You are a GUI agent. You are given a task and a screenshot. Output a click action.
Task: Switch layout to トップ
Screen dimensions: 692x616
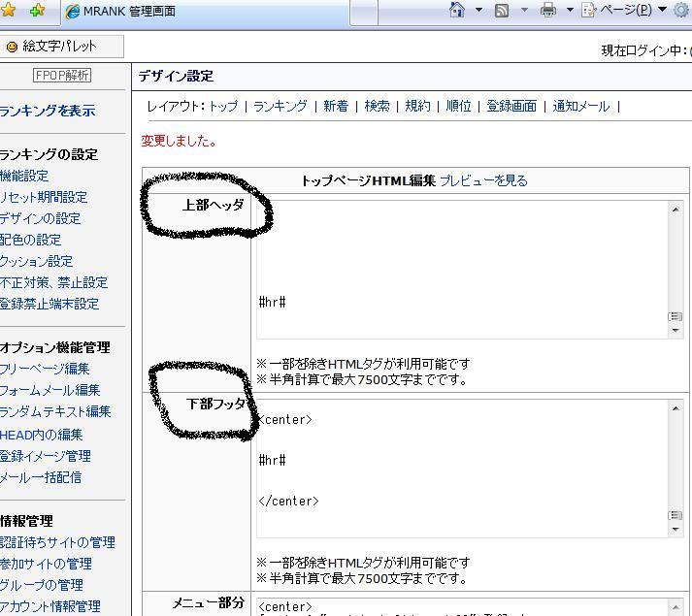(x=223, y=106)
